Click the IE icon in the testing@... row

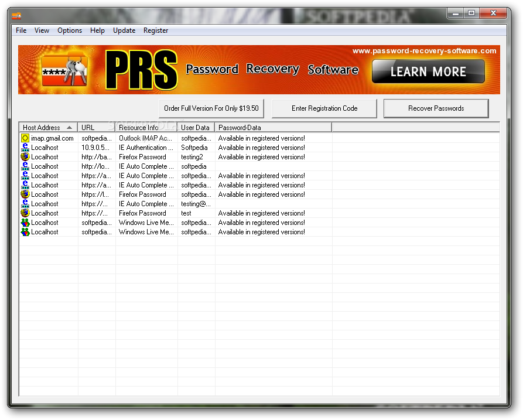[x=25, y=203]
